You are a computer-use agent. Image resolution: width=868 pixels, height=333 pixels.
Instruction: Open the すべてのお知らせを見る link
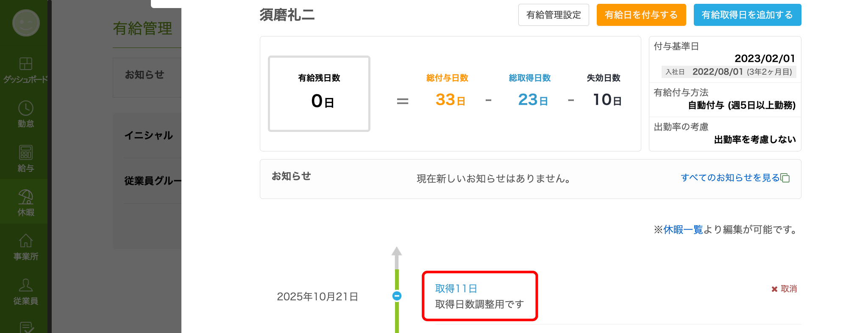pyautogui.click(x=730, y=178)
